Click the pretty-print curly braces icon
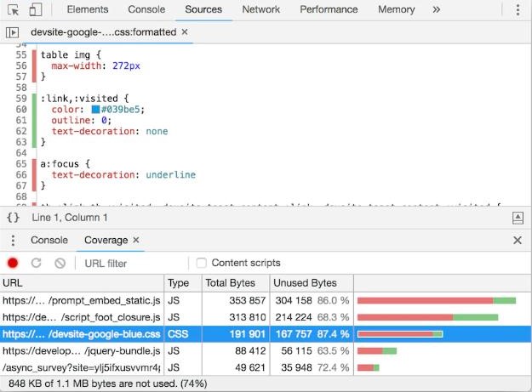Viewport: 532px width, 392px height. click(x=13, y=218)
